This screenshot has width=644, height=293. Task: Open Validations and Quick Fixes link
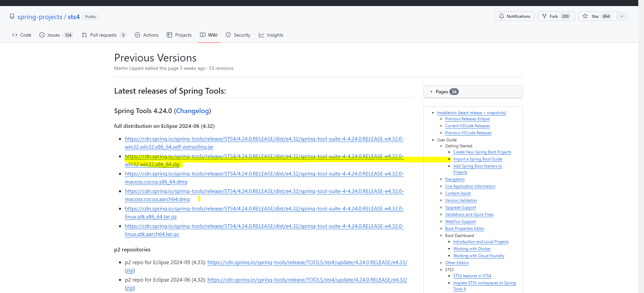click(469, 214)
